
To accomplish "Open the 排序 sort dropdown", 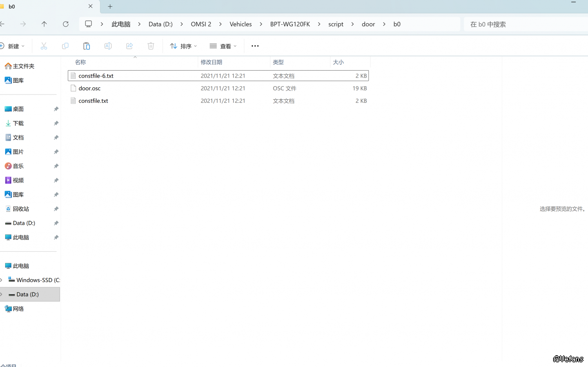I will [183, 46].
